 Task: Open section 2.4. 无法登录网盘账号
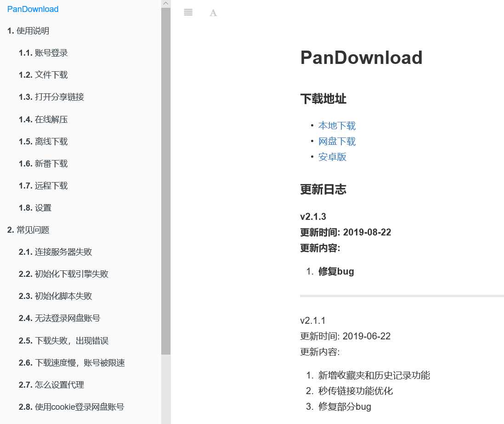[x=59, y=318]
